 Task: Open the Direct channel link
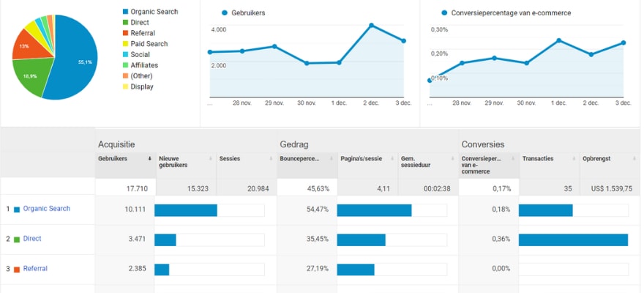coord(32,239)
